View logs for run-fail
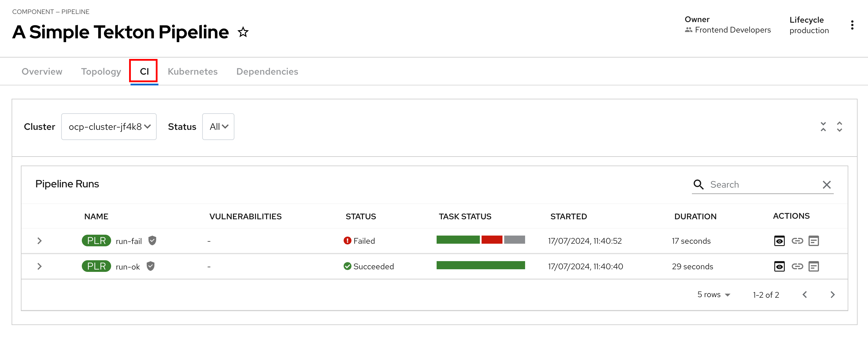 [813, 241]
